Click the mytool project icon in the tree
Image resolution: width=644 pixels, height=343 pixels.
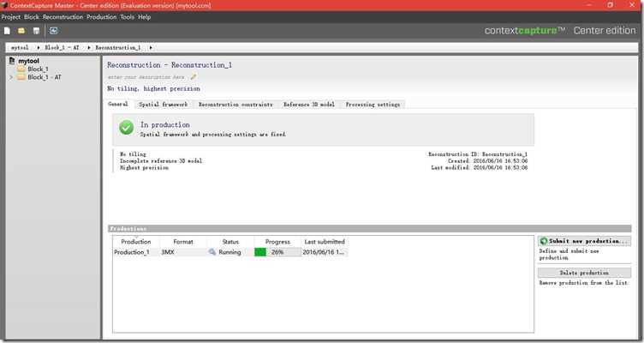(x=12, y=61)
